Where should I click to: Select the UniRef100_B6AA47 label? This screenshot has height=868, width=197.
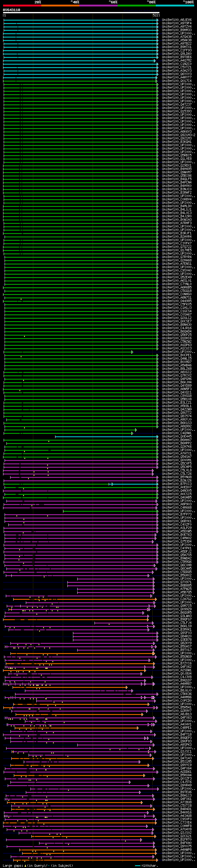[177, 440]
